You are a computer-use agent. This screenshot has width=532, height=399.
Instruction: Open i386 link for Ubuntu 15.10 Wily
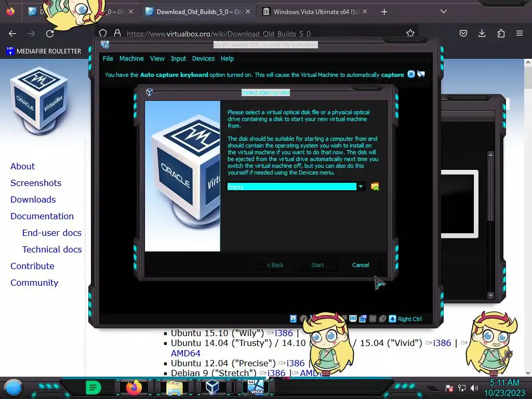tap(284, 333)
